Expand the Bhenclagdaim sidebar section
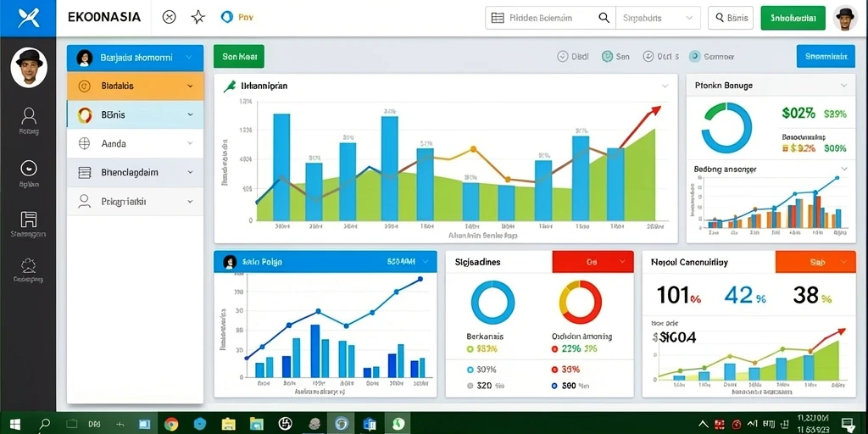Viewport: 868px width, 434px height. (135, 172)
